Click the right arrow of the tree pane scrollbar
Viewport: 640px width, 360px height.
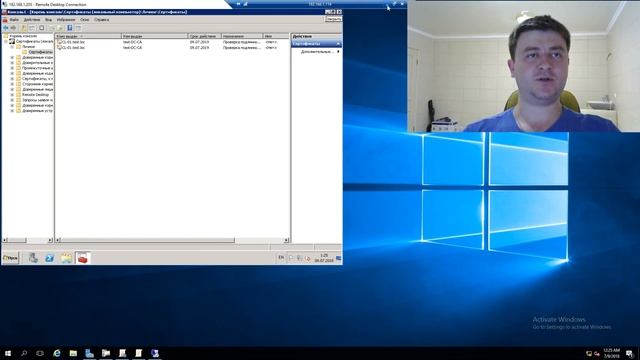50,240
